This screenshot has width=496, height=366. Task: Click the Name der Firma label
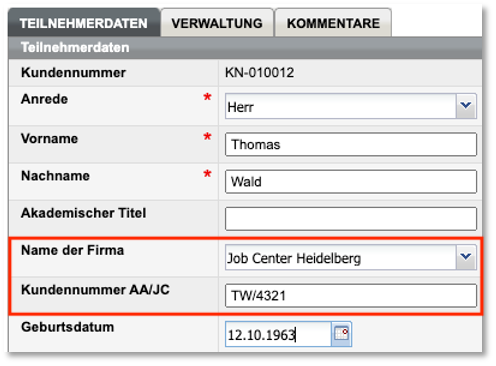[72, 250]
